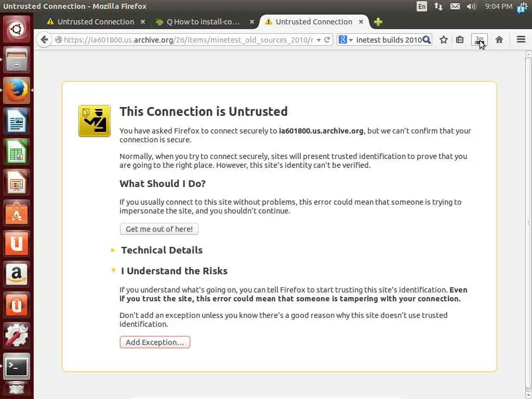
Task: Launch LibreOffice Writer from the dock
Action: pyautogui.click(x=16, y=121)
